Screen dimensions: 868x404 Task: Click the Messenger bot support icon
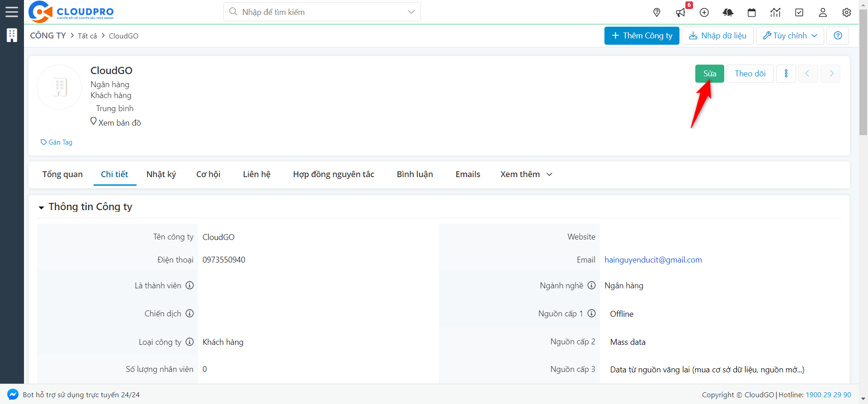(x=13, y=395)
